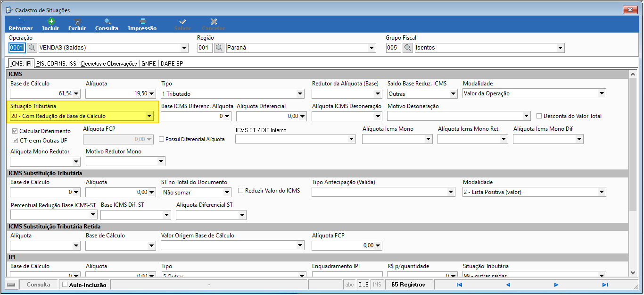This screenshot has height=295, width=644.
Task: Click the search icon beside Grupo Fiscal code
Action: pyautogui.click(x=408, y=48)
